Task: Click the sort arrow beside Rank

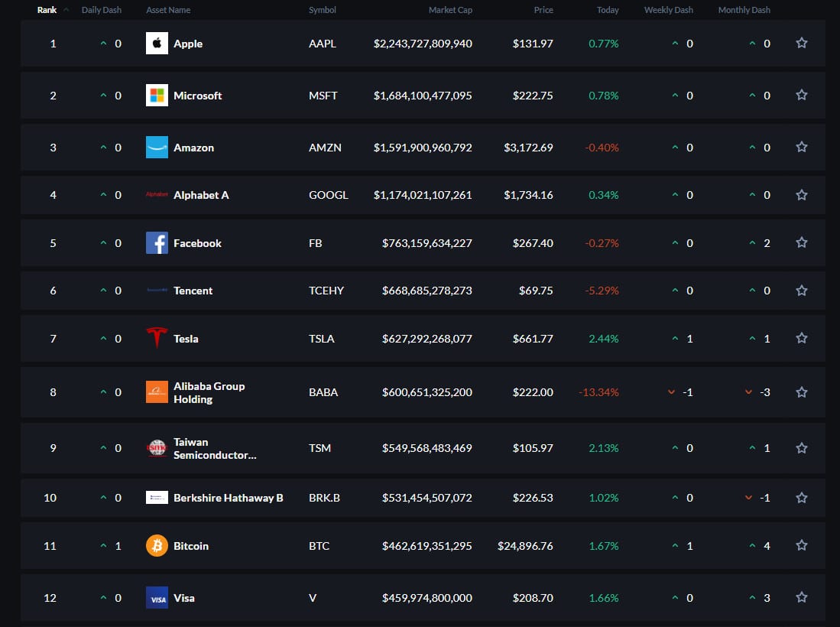Action: 66,10
